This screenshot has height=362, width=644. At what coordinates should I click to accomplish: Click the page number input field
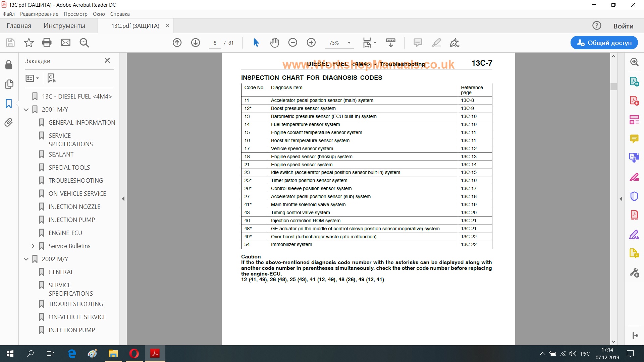[x=215, y=43]
